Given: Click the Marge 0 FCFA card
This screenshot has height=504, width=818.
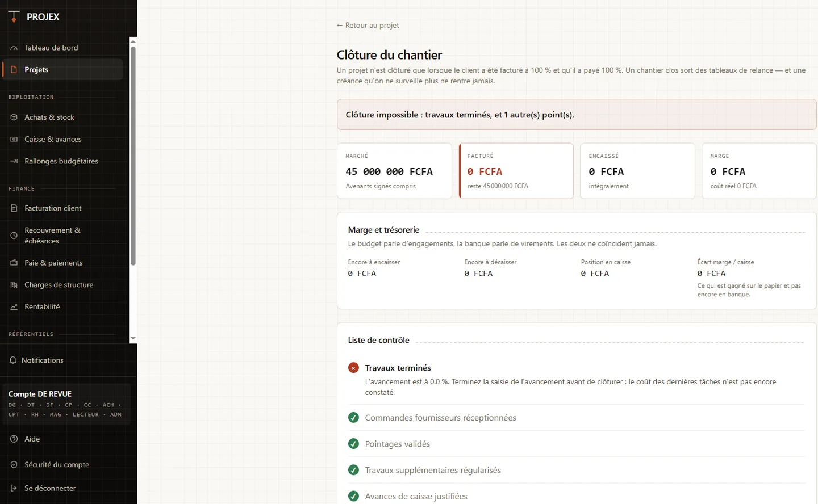Looking at the screenshot, I should (759, 171).
